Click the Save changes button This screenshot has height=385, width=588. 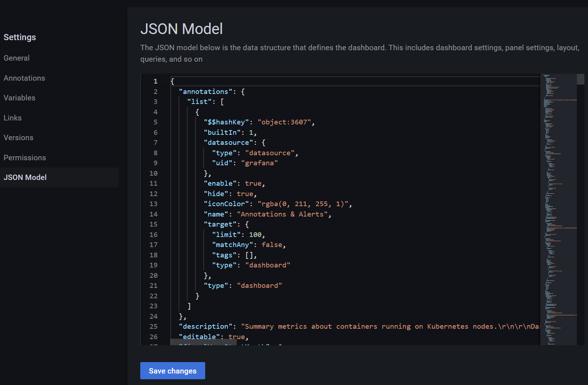(x=173, y=371)
